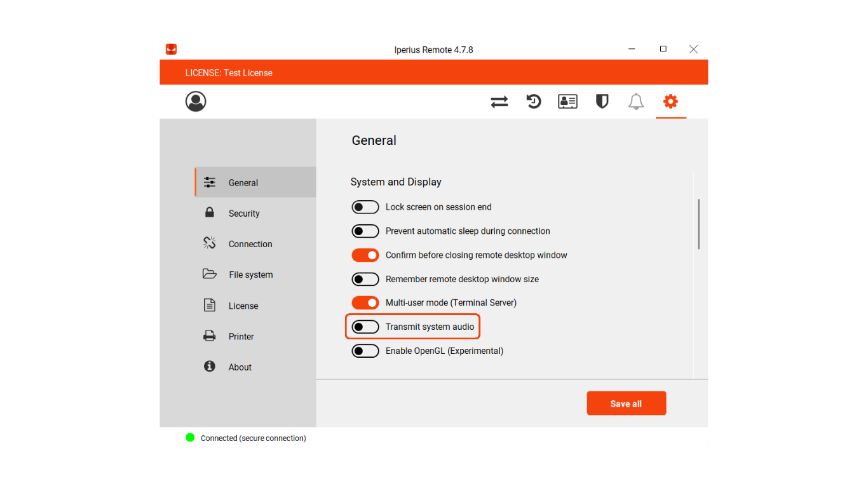Image resolution: width=868 pixels, height=488 pixels.
Task: Open the notifications bell icon
Action: (x=636, y=102)
